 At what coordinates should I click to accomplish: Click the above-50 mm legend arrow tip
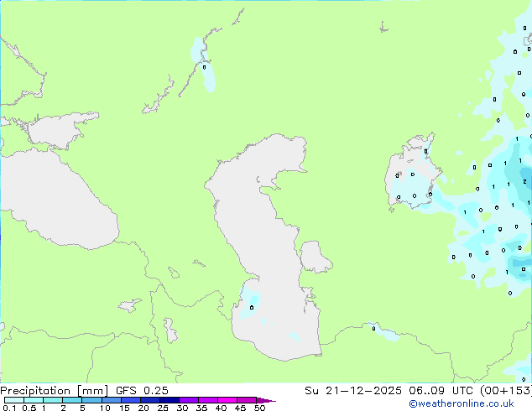[x=266, y=400]
